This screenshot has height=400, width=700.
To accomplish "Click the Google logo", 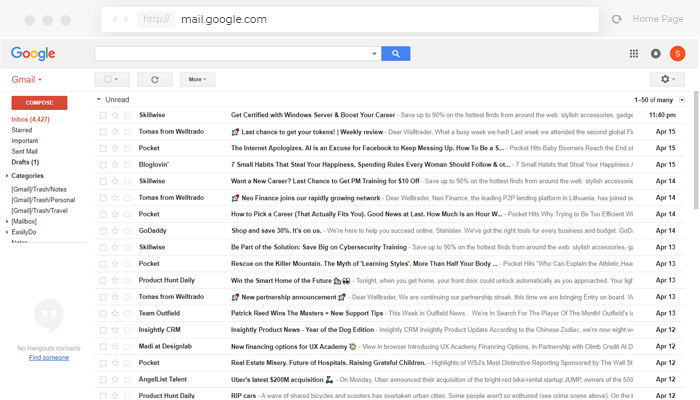I will (x=33, y=54).
